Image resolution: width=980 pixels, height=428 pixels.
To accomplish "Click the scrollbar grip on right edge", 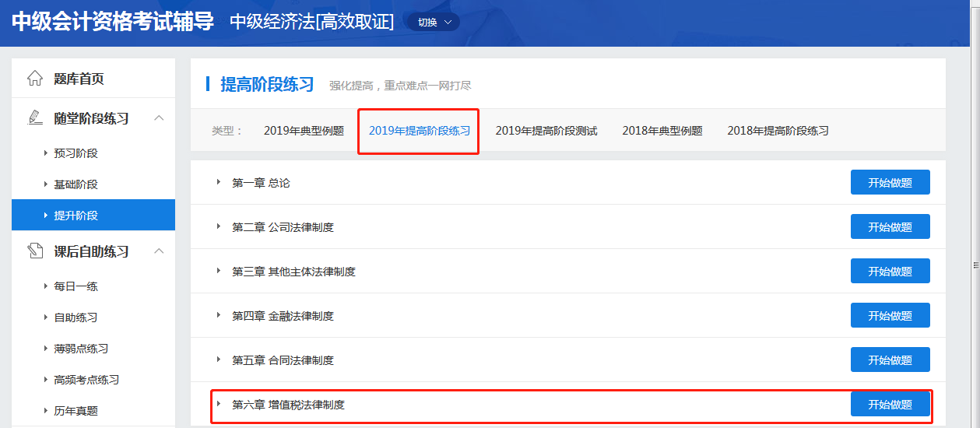I will (975, 265).
